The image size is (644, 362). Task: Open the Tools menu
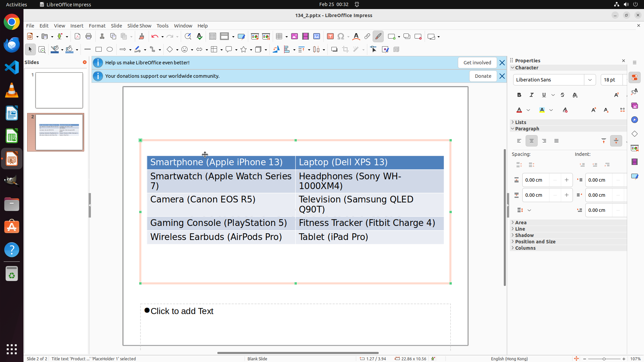163,26
